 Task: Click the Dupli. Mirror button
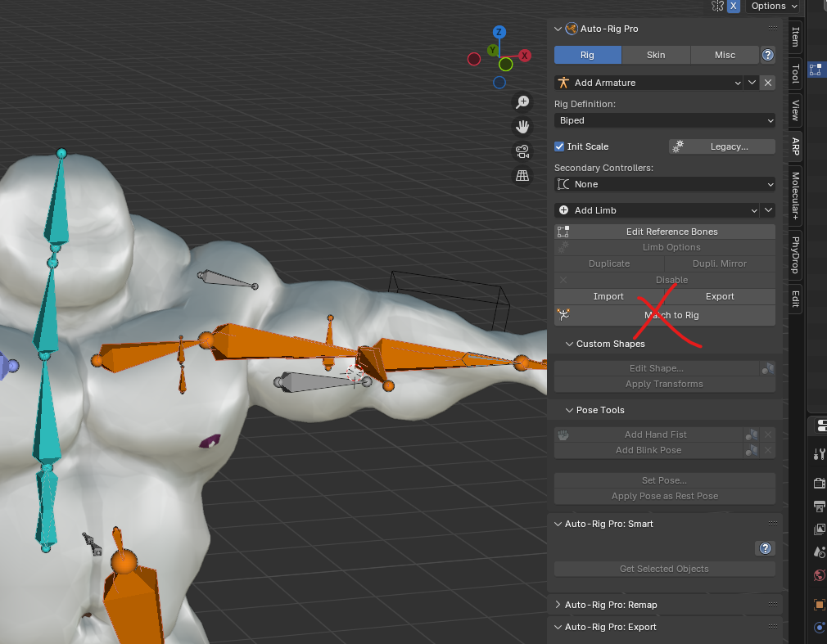click(720, 263)
